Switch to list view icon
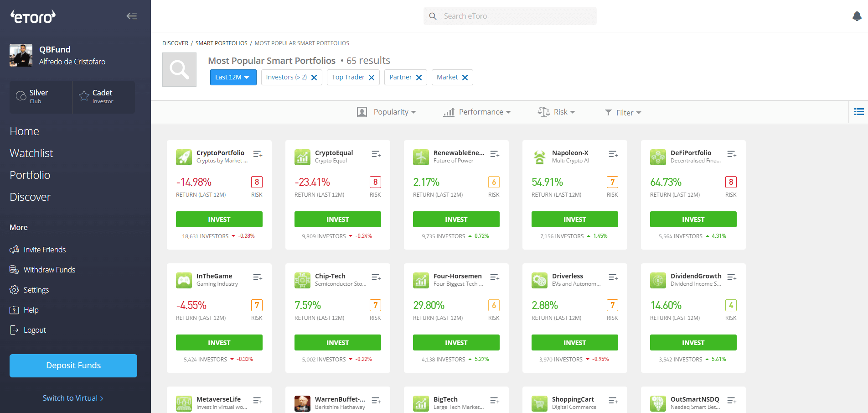Viewport: 868px width, 413px height. coord(859,112)
